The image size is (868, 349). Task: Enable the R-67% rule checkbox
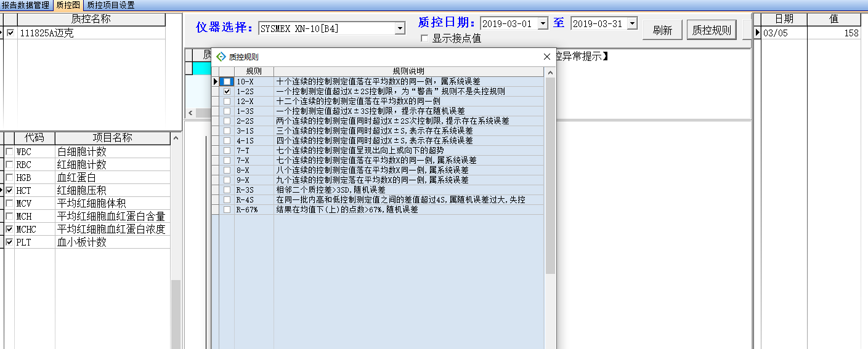click(x=227, y=209)
